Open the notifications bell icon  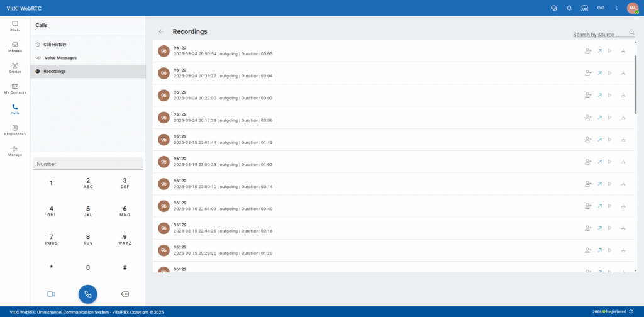coord(569,8)
